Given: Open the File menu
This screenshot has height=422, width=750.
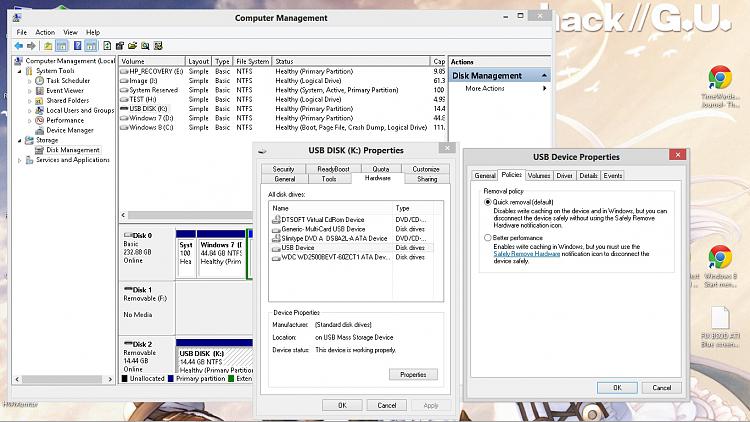Looking at the screenshot, I should click(x=22, y=33).
